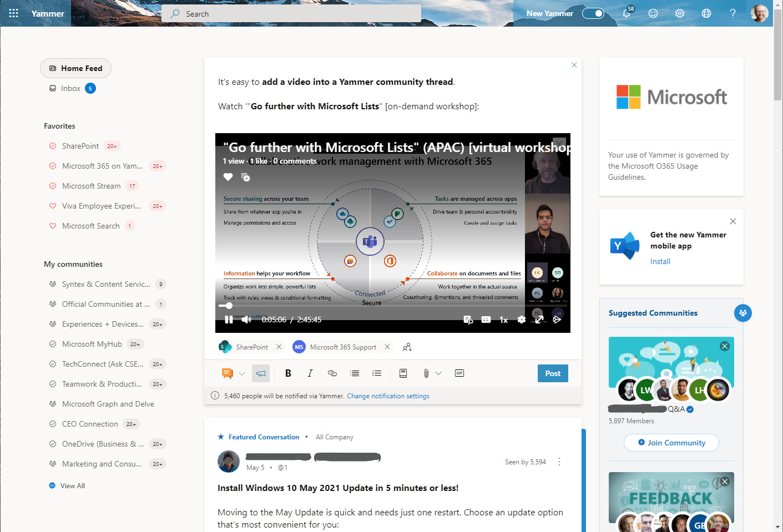
Task: Open Microsoft Search community
Action: 92,226
